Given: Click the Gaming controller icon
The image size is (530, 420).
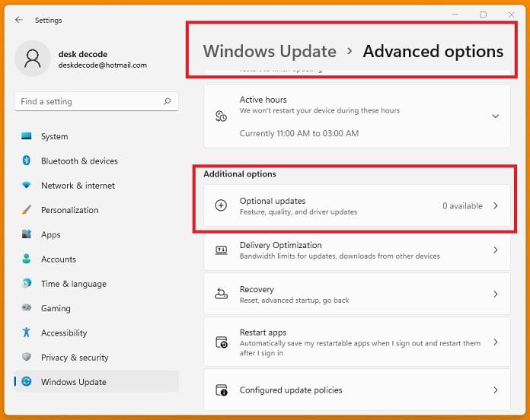Looking at the screenshot, I should [x=27, y=307].
